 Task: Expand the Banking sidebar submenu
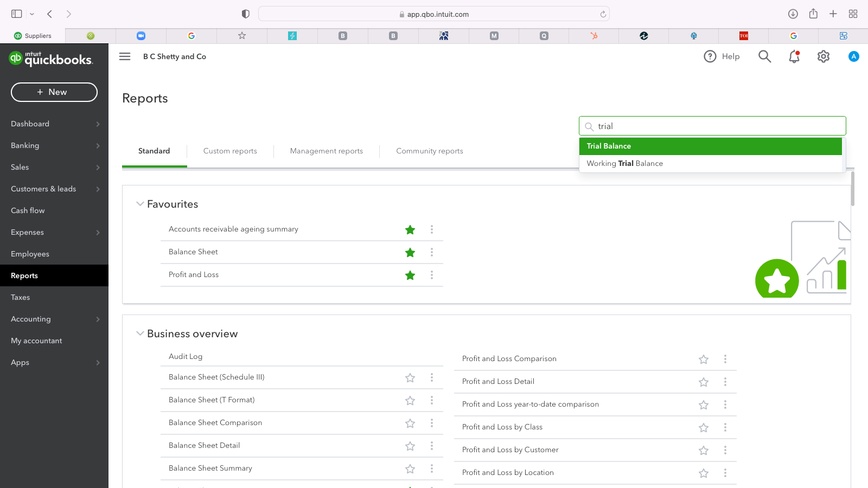[x=98, y=145]
